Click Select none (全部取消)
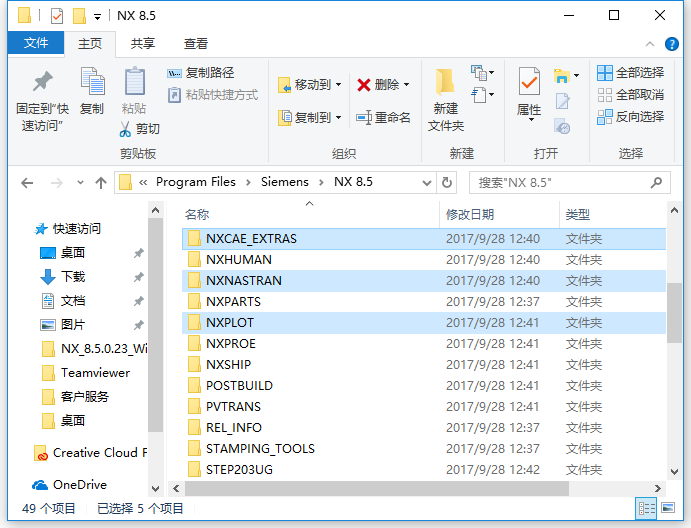 [x=630, y=95]
